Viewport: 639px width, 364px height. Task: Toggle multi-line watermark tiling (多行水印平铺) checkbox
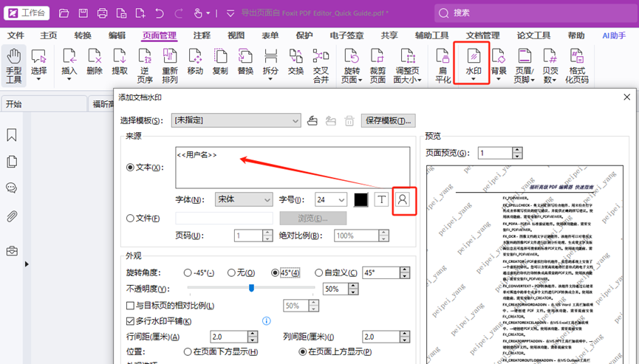pyautogui.click(x=130, y=321)
